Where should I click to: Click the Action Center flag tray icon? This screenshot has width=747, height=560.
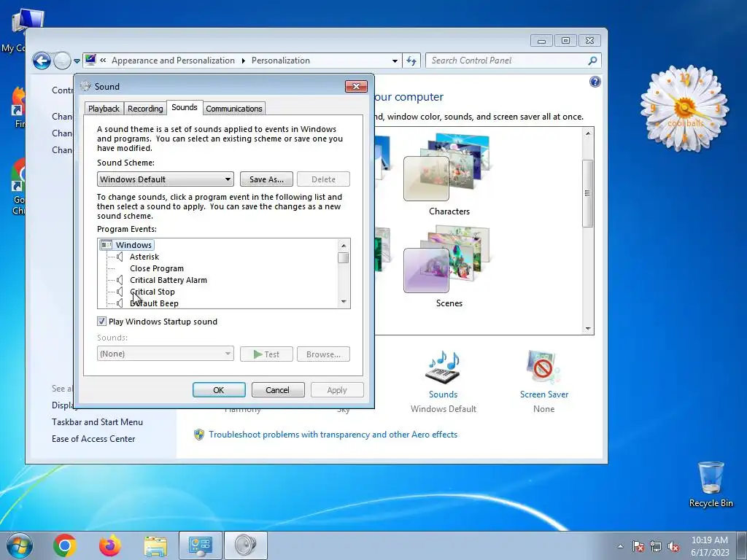click(638, 546)
